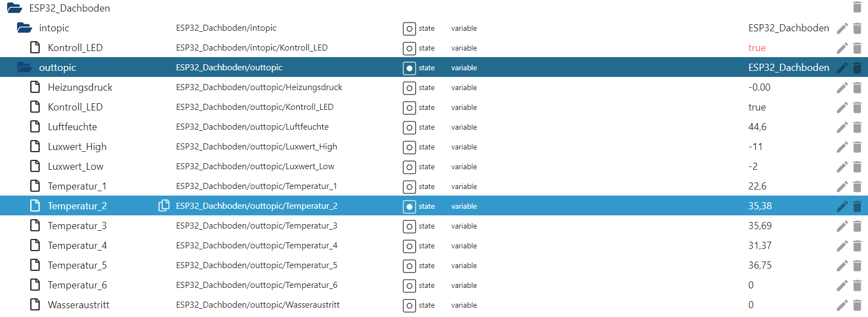The image size is (868, 317).
Task: Copy the Temperatur_2 object ID
Action: tap(164, 205)
